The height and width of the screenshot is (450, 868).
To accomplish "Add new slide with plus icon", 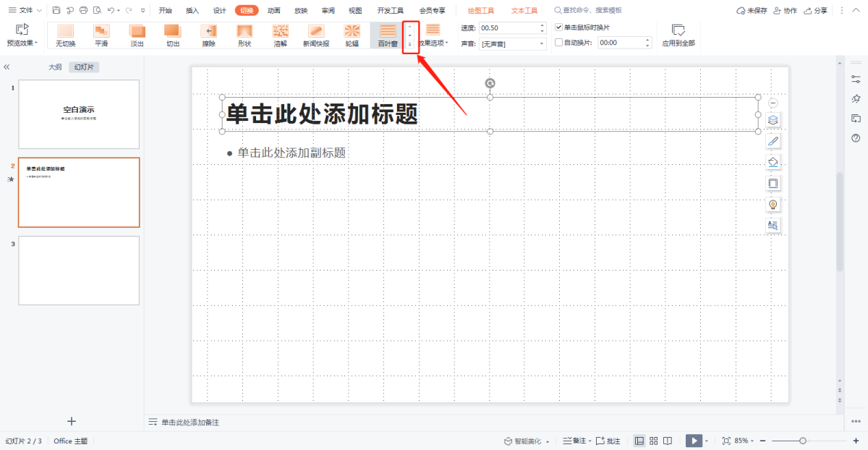I will click(x=72, y=421).
